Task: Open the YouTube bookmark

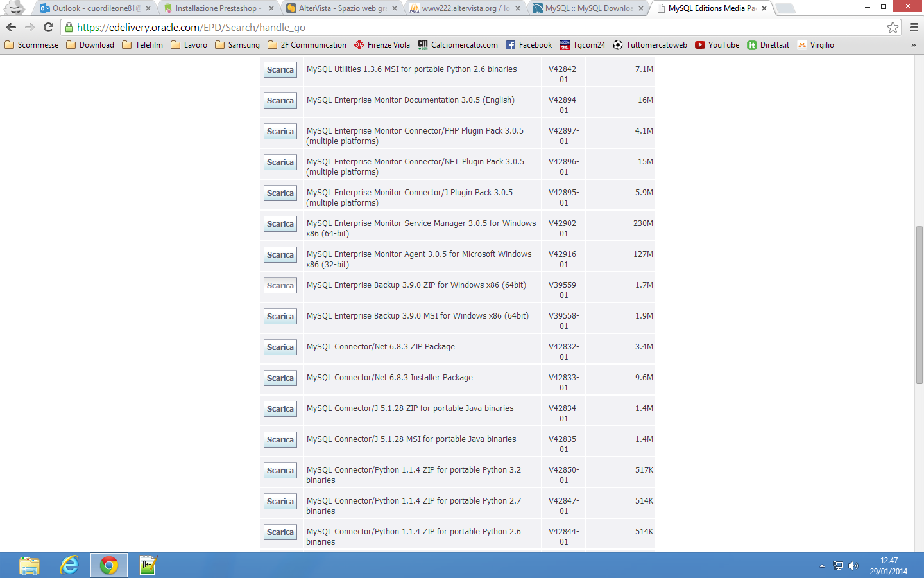Action: tap(717, 45)
